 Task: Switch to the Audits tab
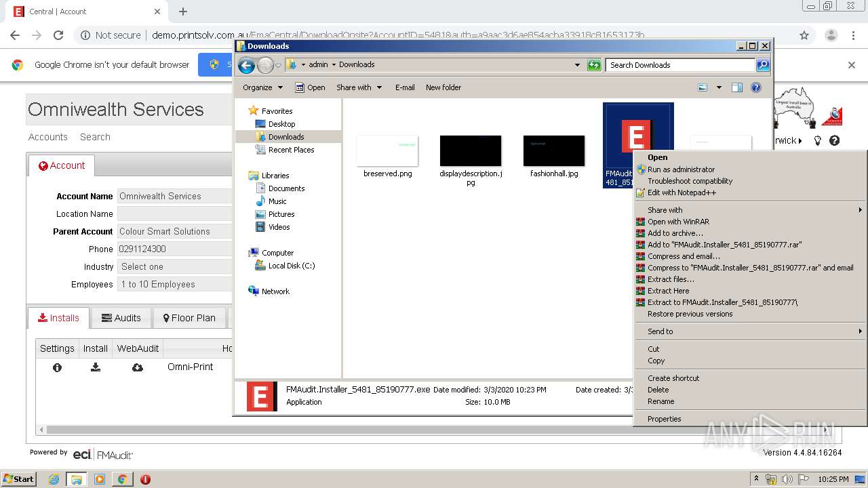121,318
